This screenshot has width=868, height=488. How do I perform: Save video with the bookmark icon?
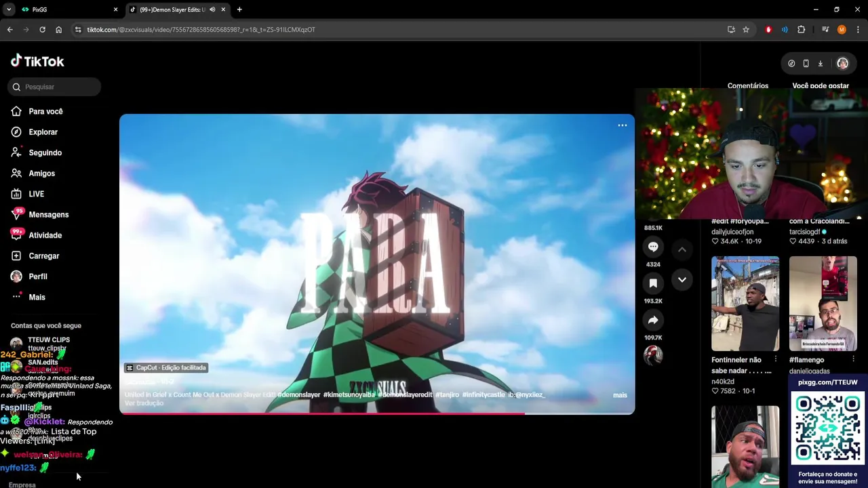[x=653, y=283]
